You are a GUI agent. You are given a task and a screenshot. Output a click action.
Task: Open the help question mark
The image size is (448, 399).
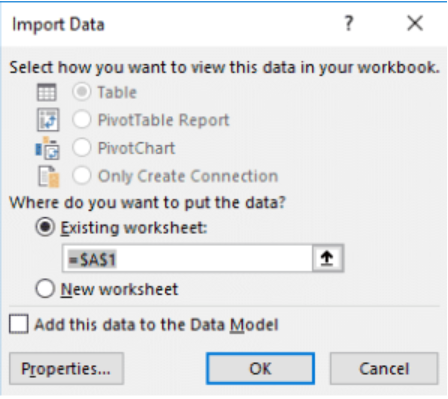[349, 24]
